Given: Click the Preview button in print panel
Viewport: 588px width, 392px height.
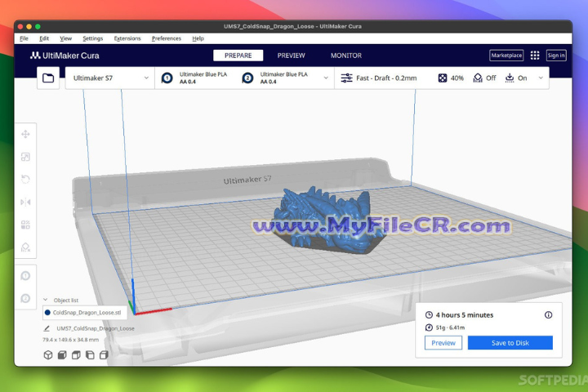Looking at the screenshot, I should coord(443,343).
